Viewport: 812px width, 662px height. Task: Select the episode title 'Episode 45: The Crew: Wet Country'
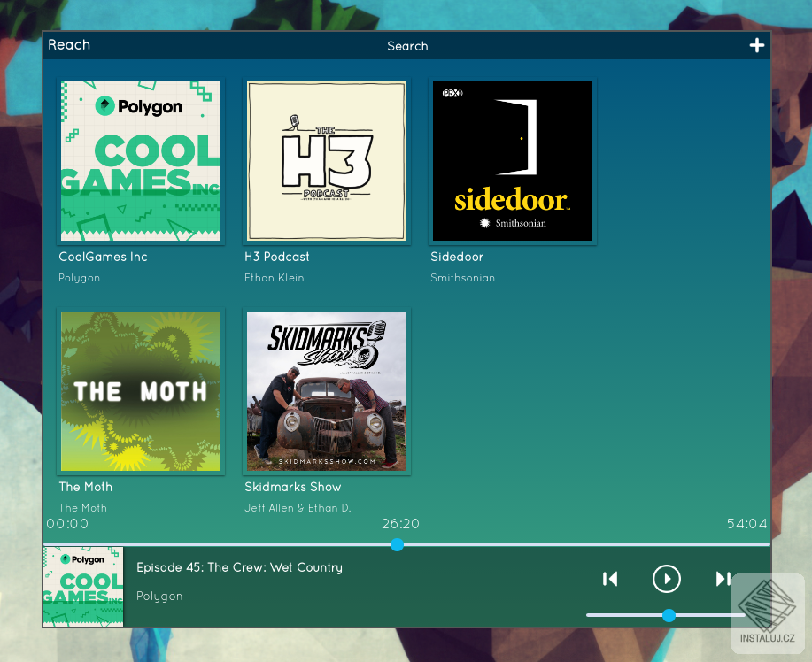point(239,567)
